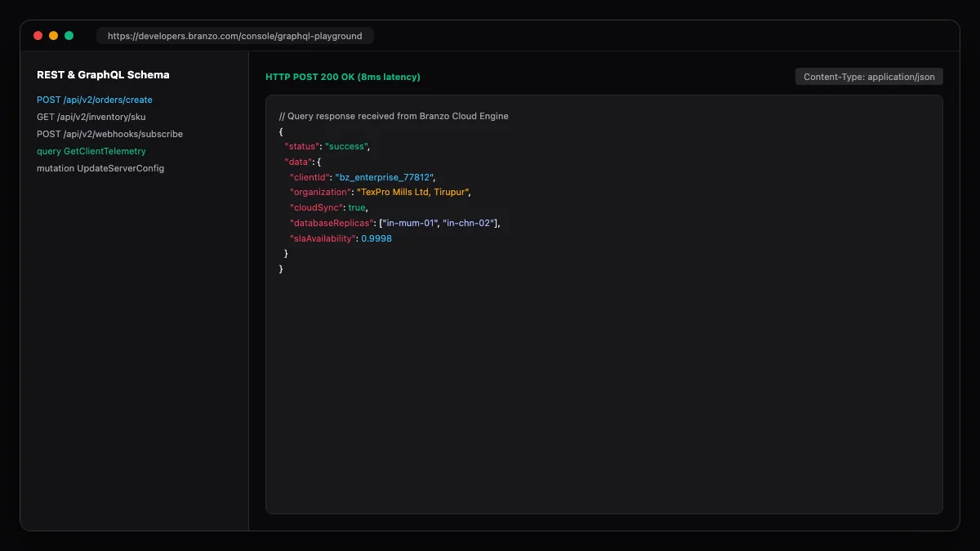This screenshot has height=551, width=980.
Task: Select the "bz_enterprise_77812" value
Action: pyautogui.click(x=384, y=177)
